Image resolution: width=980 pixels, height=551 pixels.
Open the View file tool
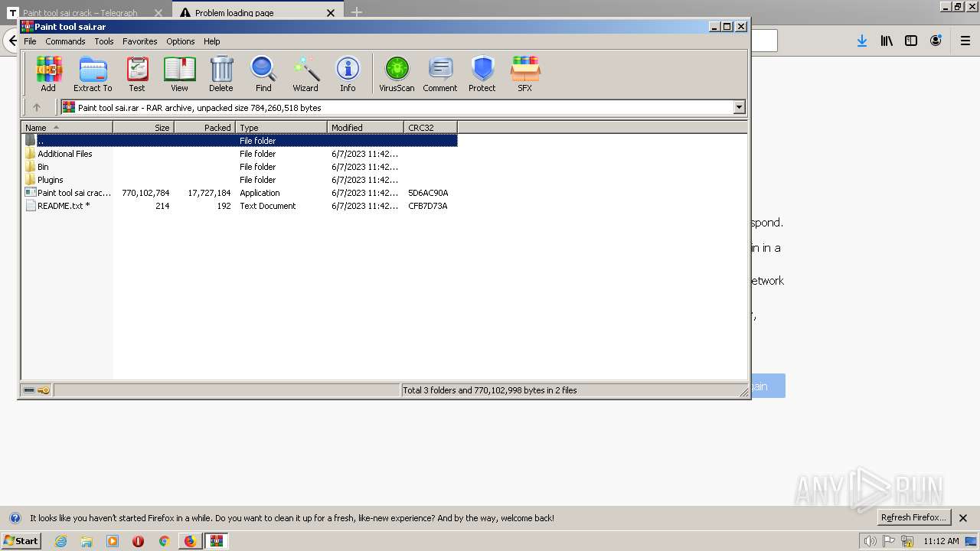click(179, 74)
